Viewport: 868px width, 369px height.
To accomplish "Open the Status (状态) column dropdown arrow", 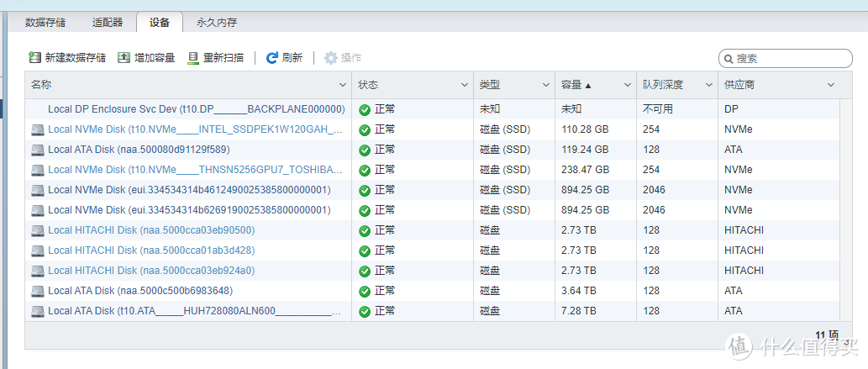I will (465, 85).
